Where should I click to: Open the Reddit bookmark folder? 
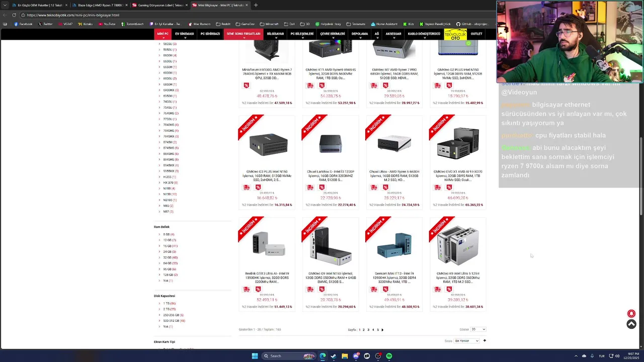tap(223, 24)
